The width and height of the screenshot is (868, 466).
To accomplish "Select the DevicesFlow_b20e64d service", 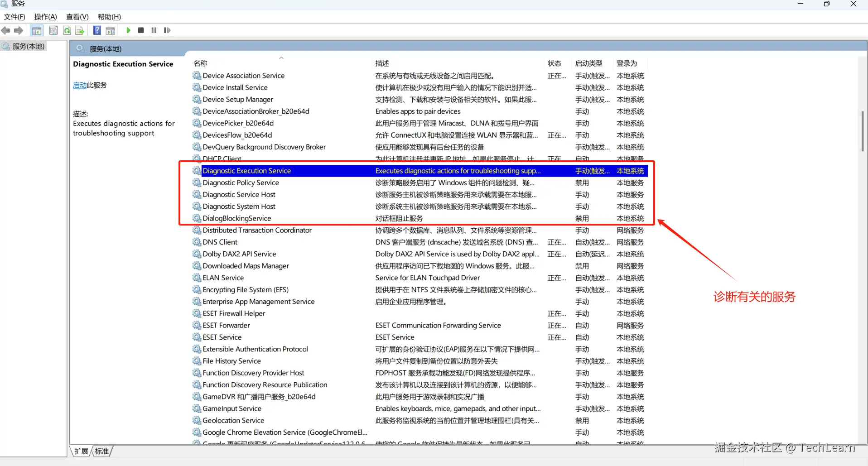I will [x=420, y=135].
